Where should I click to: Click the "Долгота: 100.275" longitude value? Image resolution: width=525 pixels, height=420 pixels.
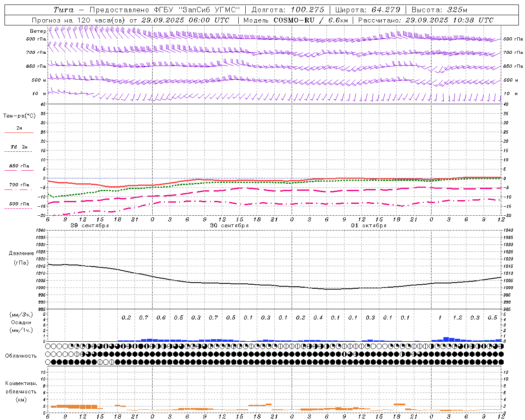(x=288, y=10)
